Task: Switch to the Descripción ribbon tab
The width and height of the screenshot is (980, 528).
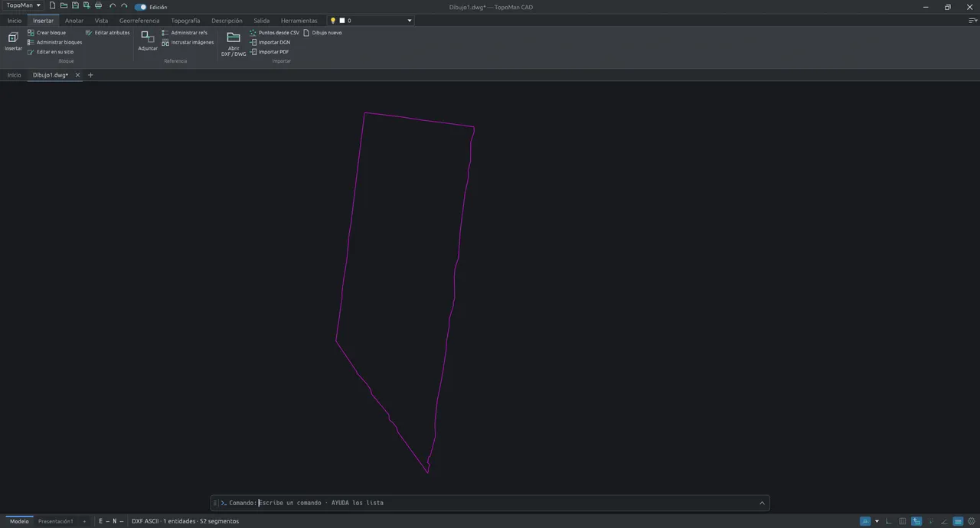Action: point(227,21)
